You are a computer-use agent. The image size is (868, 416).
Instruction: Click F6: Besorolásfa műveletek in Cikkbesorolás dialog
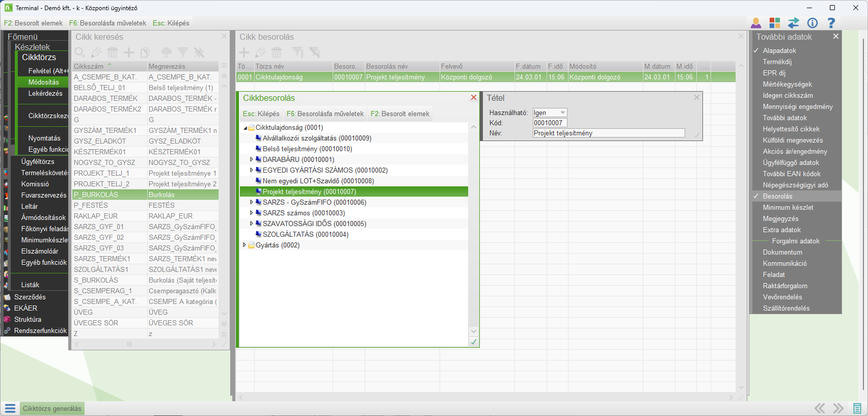click(x=325, y=114)
